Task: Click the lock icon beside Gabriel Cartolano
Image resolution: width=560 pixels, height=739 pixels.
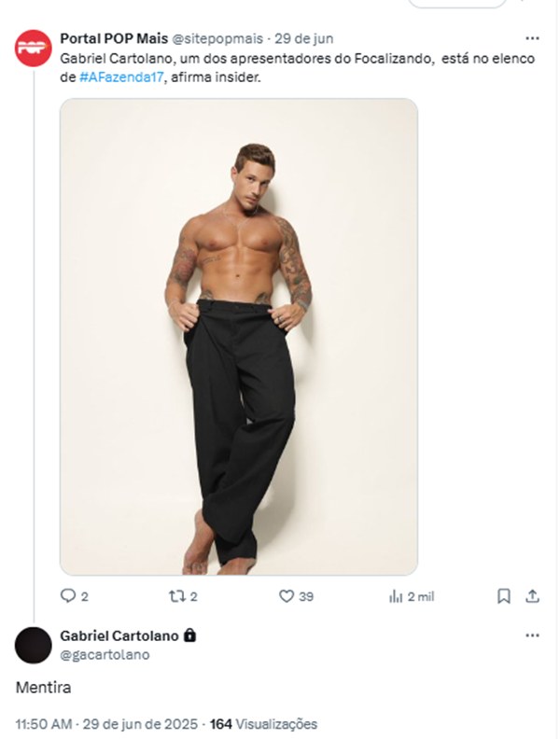Action: click(x=190, y=635)
